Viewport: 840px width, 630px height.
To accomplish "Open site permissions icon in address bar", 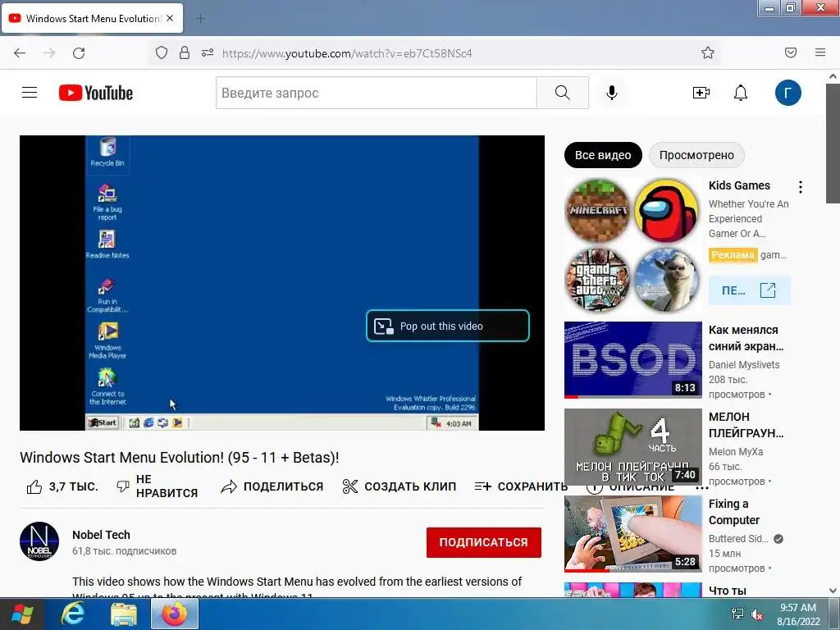I will tap(208, 52).
